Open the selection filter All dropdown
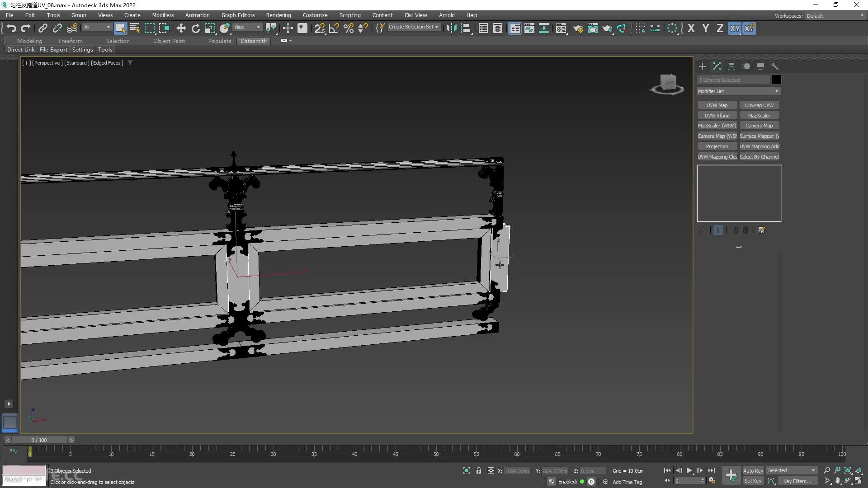The width and height of the screenshot is (868, 488). pos(97,28)
